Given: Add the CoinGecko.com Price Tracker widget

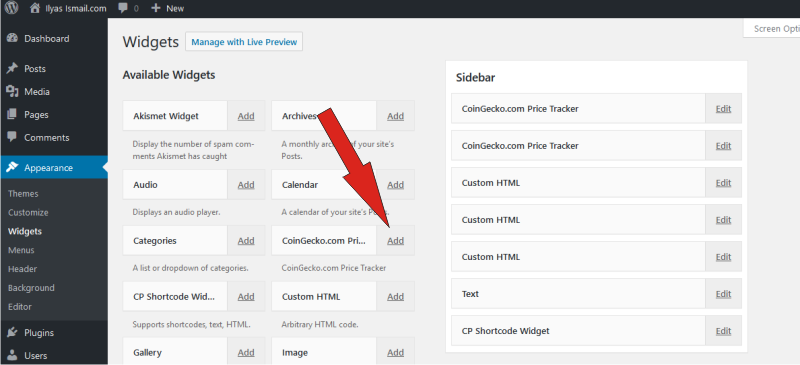Looking at the screenshot, I should point(395,240).
